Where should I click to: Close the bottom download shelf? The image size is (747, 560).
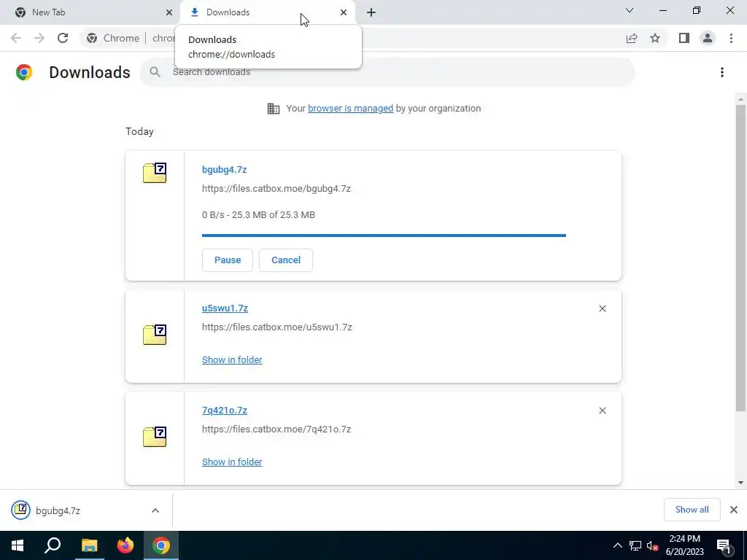point(734,510)
